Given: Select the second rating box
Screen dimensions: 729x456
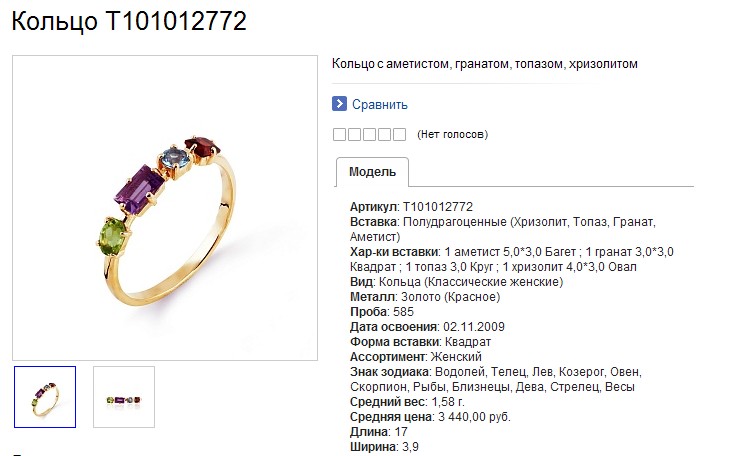Looking at the screenshot, I should pyautogui.click(x=354, y=134).
